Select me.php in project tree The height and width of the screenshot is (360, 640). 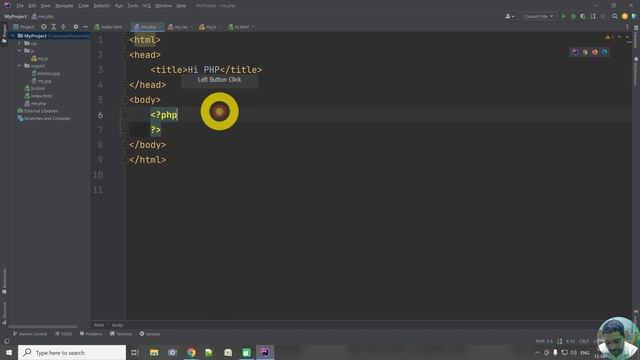click(35, 103)
